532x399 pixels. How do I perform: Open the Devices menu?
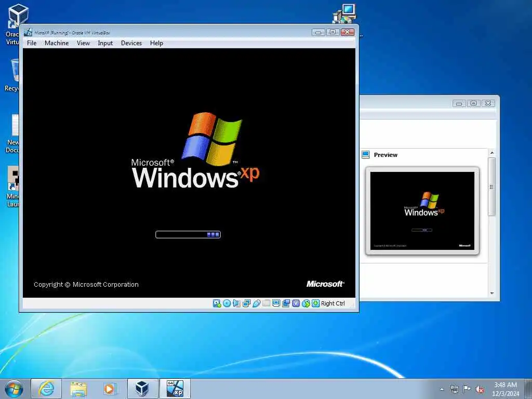[x=131, y=43]
